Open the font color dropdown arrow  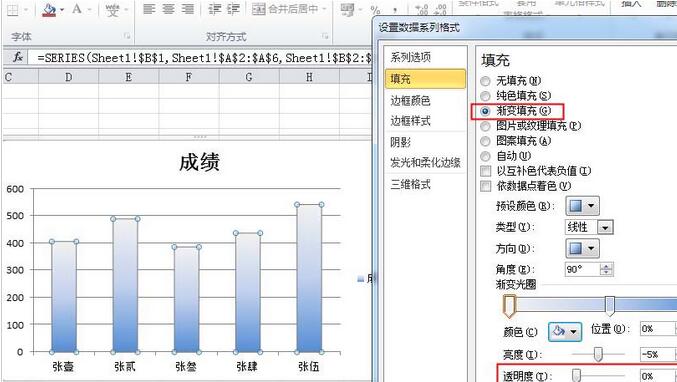[89, 9]
